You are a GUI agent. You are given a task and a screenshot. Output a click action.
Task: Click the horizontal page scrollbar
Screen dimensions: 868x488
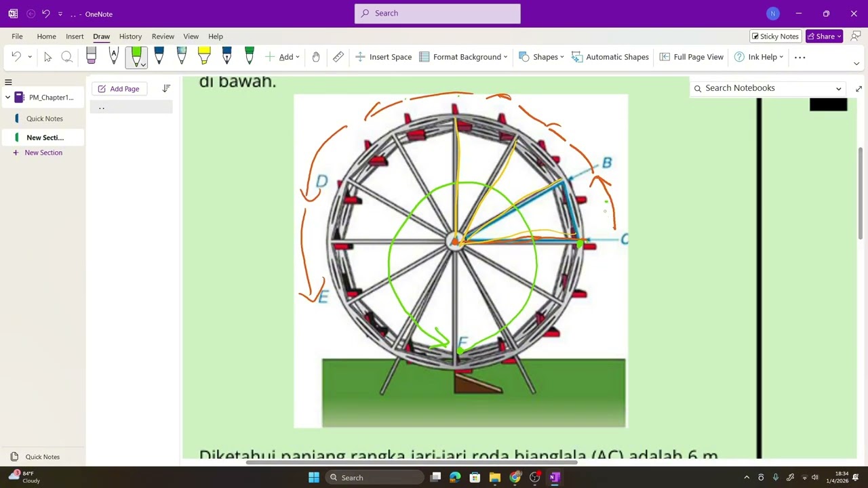412,462
